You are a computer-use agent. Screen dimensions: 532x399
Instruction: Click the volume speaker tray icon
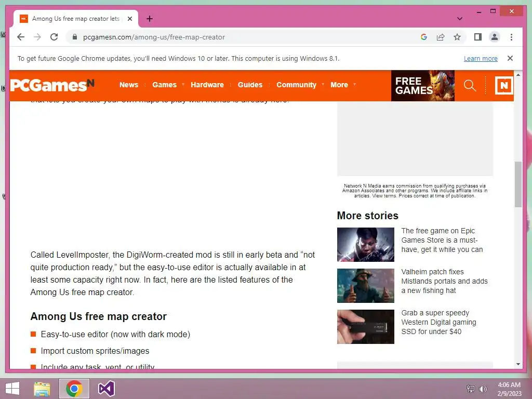pyautogui.click(x=483, y=389)
